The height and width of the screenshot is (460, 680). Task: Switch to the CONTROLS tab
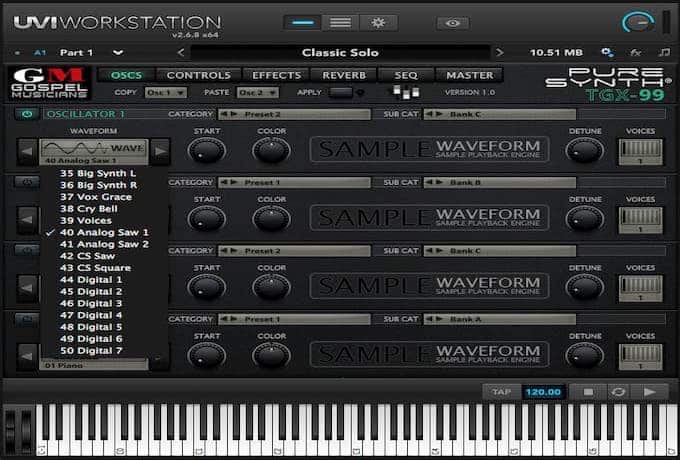coord(199,75)
